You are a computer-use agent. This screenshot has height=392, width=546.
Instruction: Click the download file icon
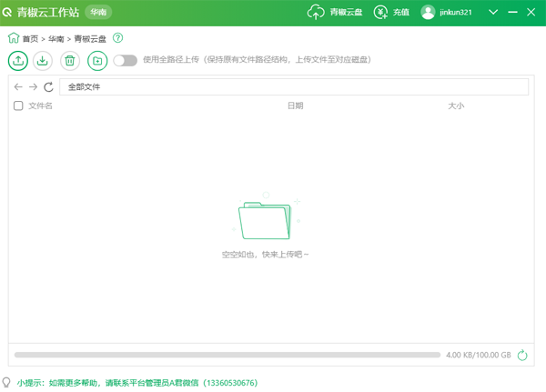[43, 61]
